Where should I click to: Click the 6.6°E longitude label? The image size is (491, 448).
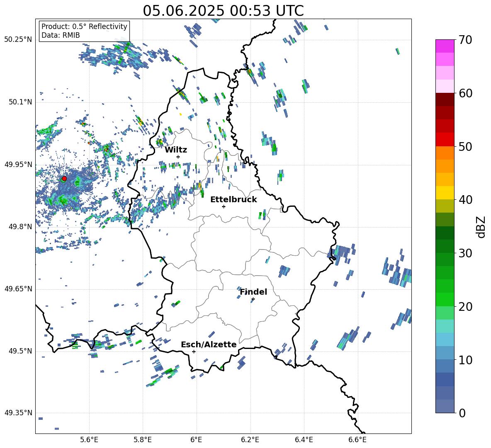357,440
